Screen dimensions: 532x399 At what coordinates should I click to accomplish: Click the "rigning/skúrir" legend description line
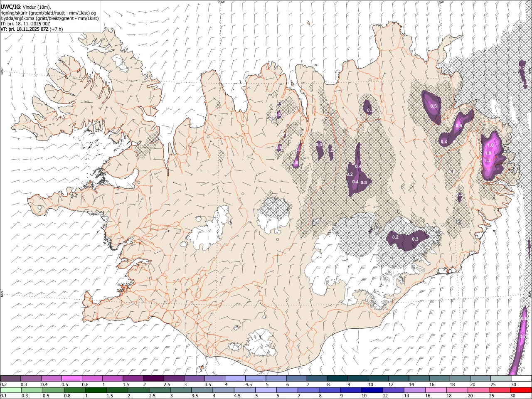coord(49,12)
